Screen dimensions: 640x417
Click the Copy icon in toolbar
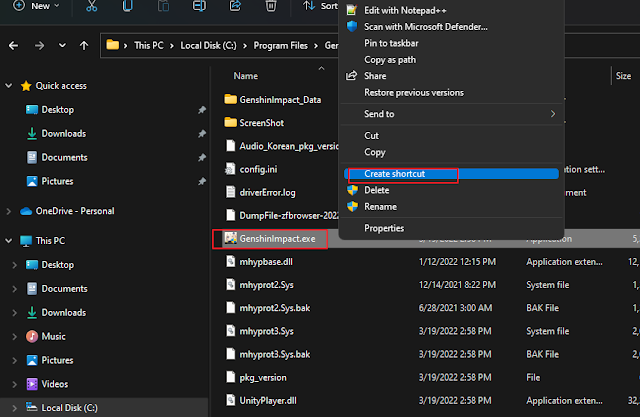pos(127,6)
